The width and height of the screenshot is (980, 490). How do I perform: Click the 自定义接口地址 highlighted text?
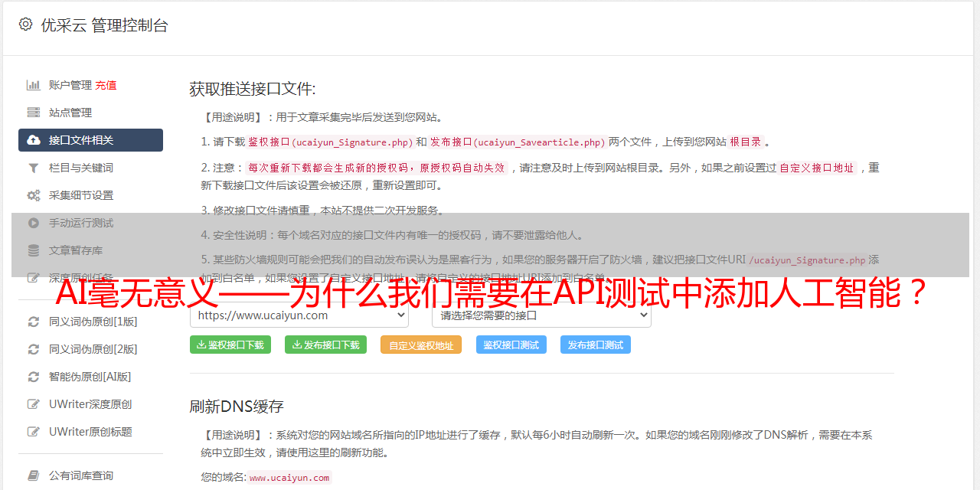[817, 168]
